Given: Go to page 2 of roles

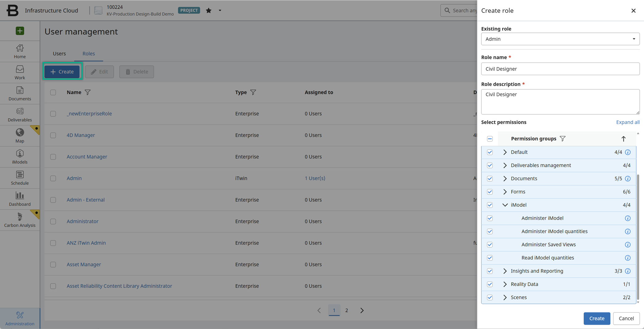Looking at the screenshot, I should [x=347, y=310].
